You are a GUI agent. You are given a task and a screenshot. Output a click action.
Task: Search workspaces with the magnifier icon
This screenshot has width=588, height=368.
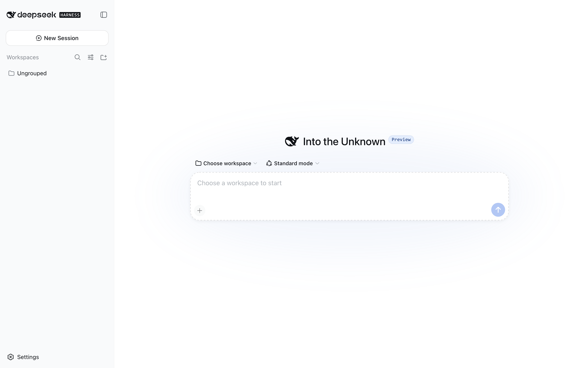(78, 57)
